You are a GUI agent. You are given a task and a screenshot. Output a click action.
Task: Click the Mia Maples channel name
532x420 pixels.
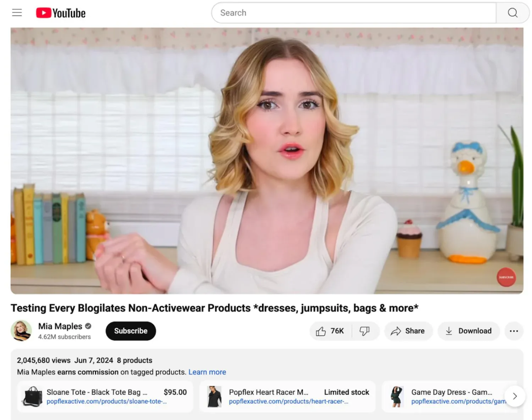[x=60, y=326]
